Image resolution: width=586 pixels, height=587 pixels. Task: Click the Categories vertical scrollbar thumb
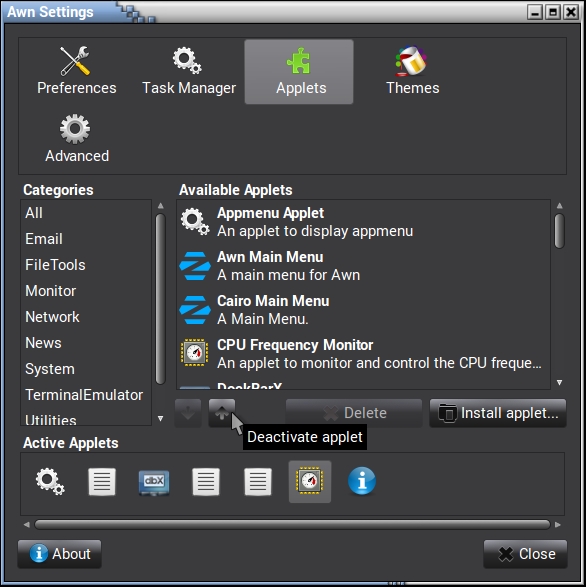click(161, 299)
